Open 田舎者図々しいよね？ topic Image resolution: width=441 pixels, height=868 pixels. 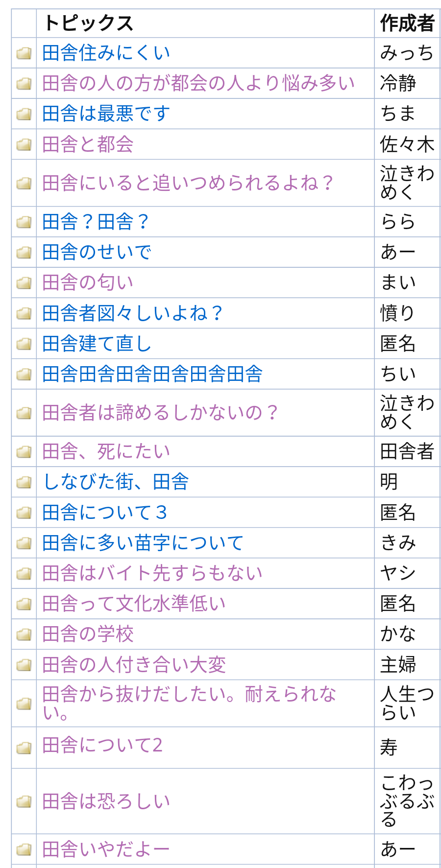tap(133, 313)
